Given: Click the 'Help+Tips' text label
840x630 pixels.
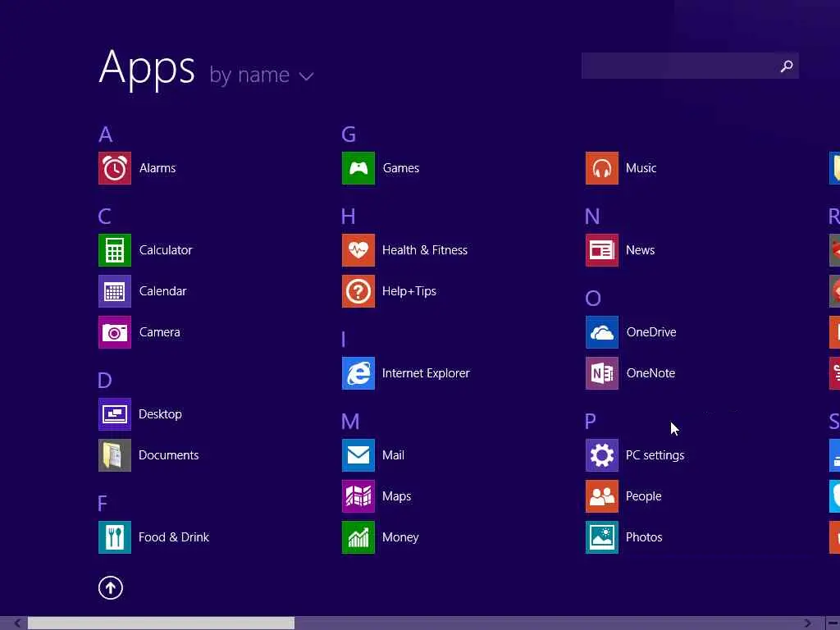Looking at the screenshot, I should coord(409,291).
